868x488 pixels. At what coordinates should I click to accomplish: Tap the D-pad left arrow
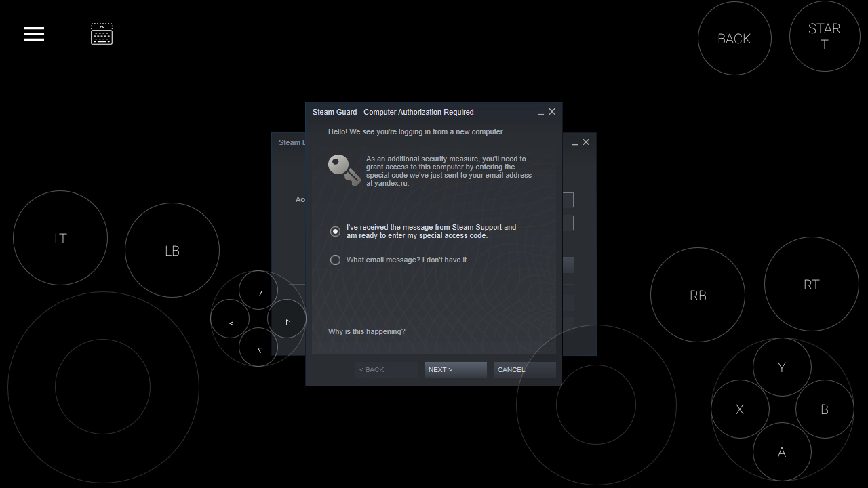point(230,319)
